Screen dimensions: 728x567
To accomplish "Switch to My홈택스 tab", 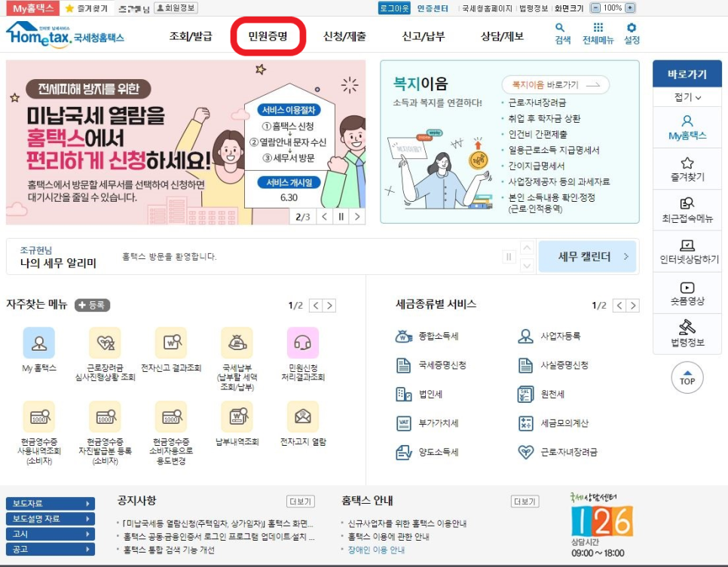I will pyautogui.click(x=32, y=8).
